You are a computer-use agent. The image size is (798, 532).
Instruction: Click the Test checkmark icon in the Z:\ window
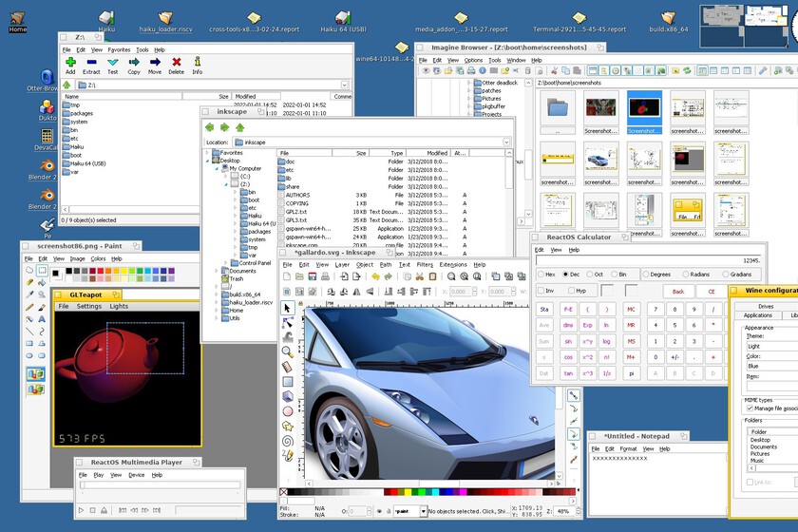pos(112,62)
